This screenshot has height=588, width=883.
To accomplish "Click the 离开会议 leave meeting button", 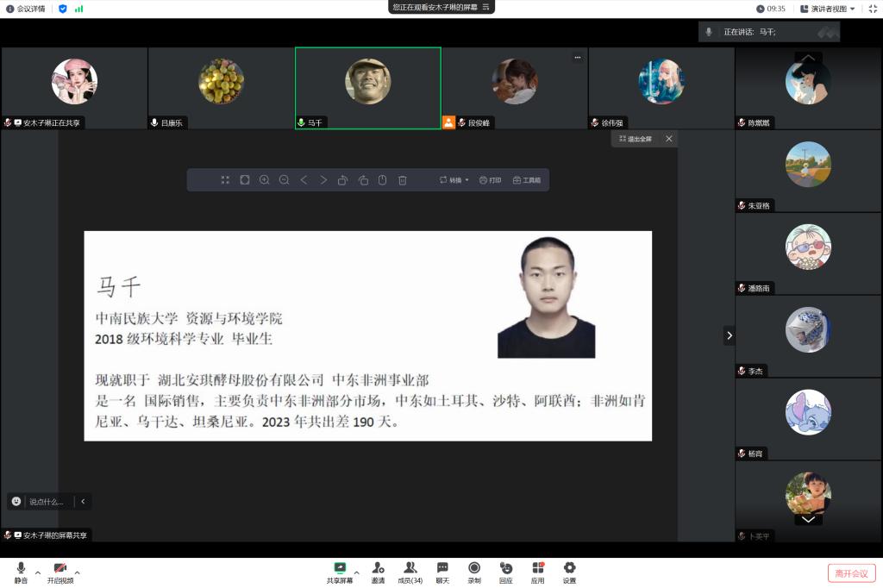I will pos(851,573).
